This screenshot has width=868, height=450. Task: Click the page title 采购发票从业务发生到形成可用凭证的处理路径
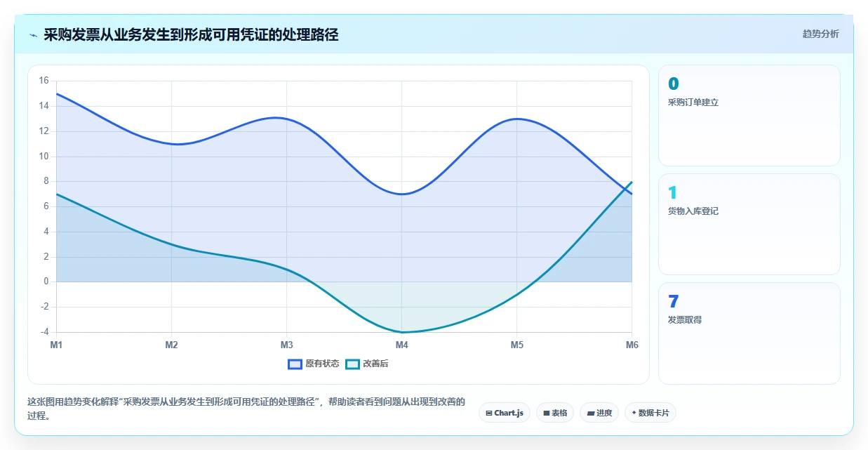tap(191, 34)
